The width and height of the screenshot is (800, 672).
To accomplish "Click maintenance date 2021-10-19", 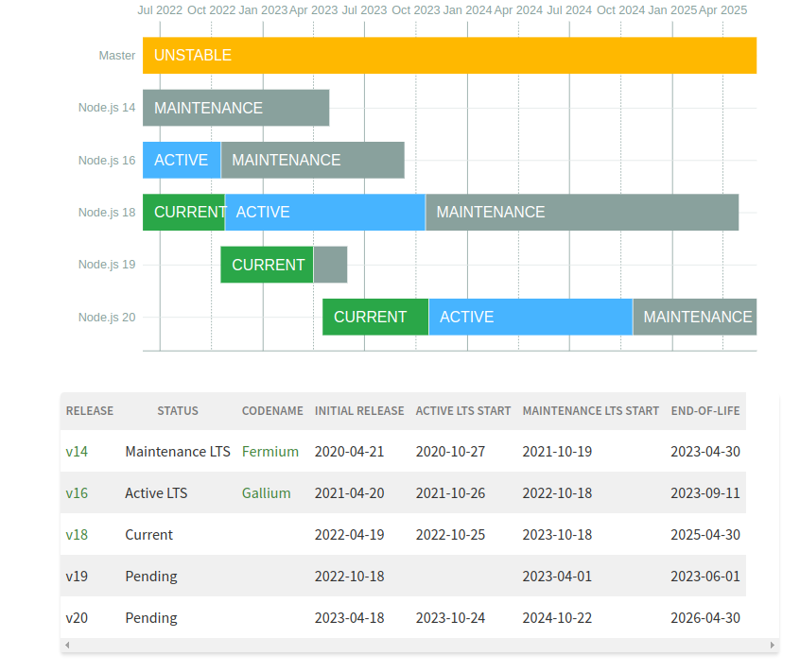I will [557, 452].
